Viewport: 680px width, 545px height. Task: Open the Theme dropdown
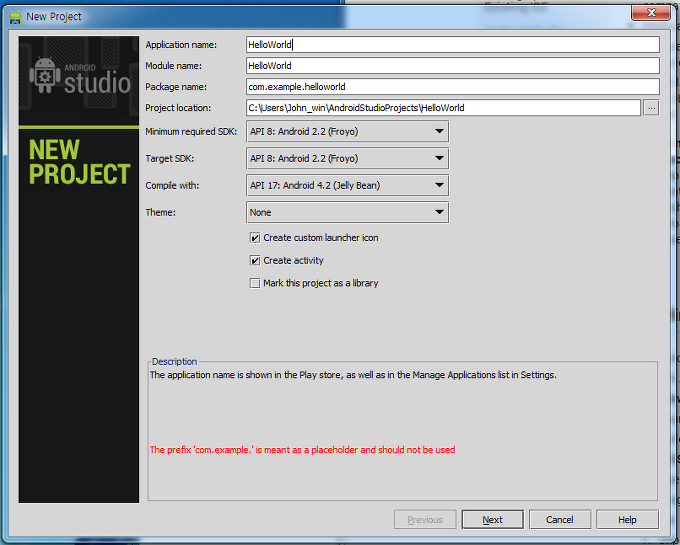(x=348, y=212)
